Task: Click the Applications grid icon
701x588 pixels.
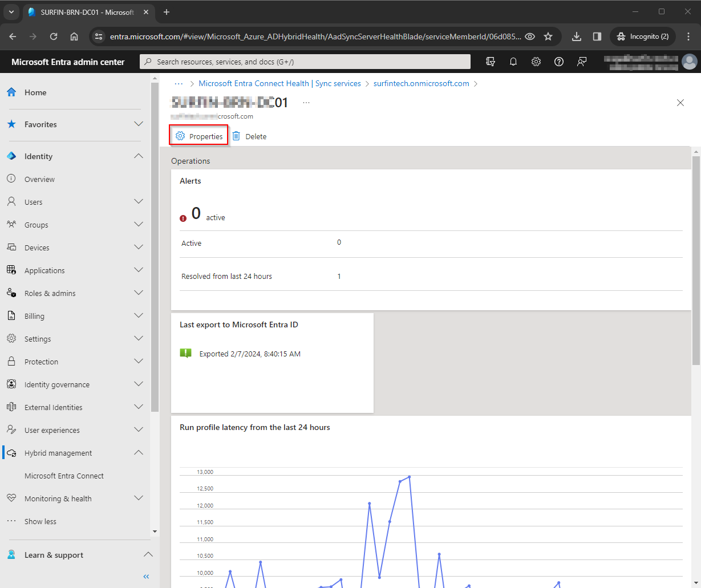Action: pyautogui.click(x=11, y=270)
